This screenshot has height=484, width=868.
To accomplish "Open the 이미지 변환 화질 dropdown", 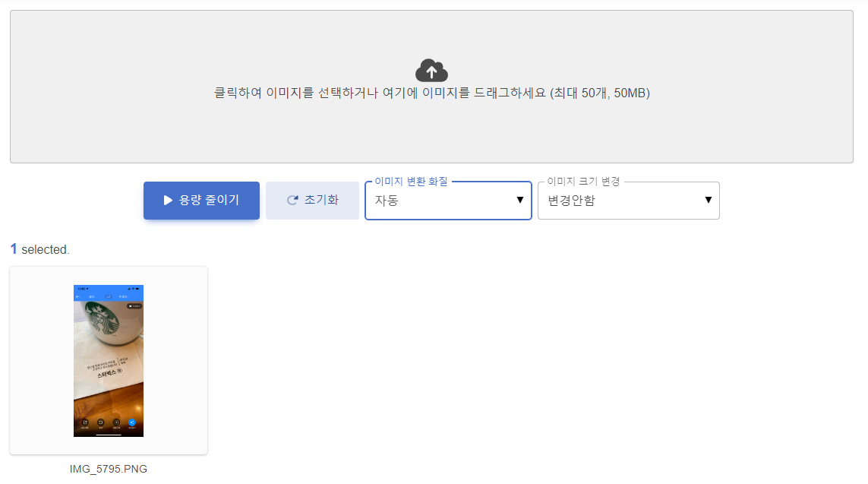I will 448,201.
